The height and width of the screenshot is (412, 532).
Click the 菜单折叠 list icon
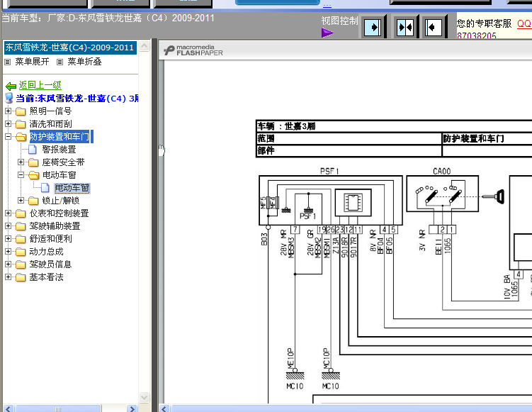click(60, 62)
